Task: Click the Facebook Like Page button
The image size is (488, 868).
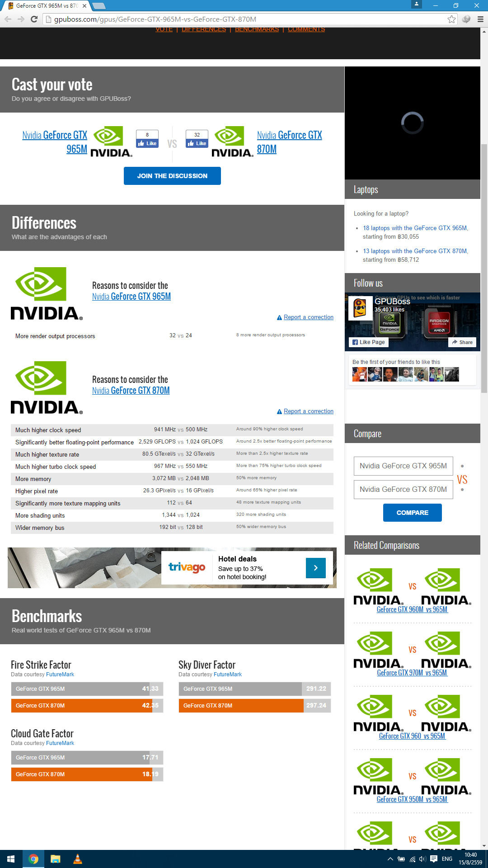Action: click(x=369, y=342)
